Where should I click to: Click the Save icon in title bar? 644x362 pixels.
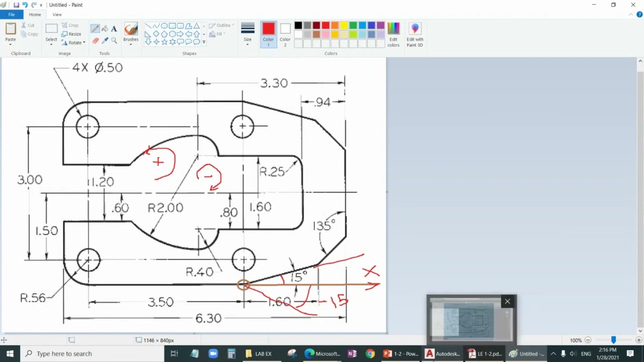[x=16, y=5]
